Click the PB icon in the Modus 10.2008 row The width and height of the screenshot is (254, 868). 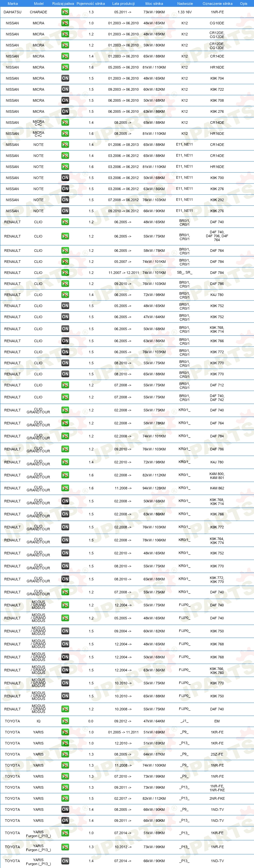point(65,709)
